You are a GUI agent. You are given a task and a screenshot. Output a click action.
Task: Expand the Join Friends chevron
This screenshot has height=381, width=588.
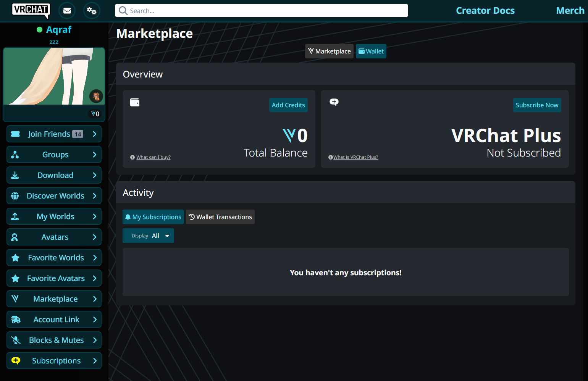coord(95,134)
